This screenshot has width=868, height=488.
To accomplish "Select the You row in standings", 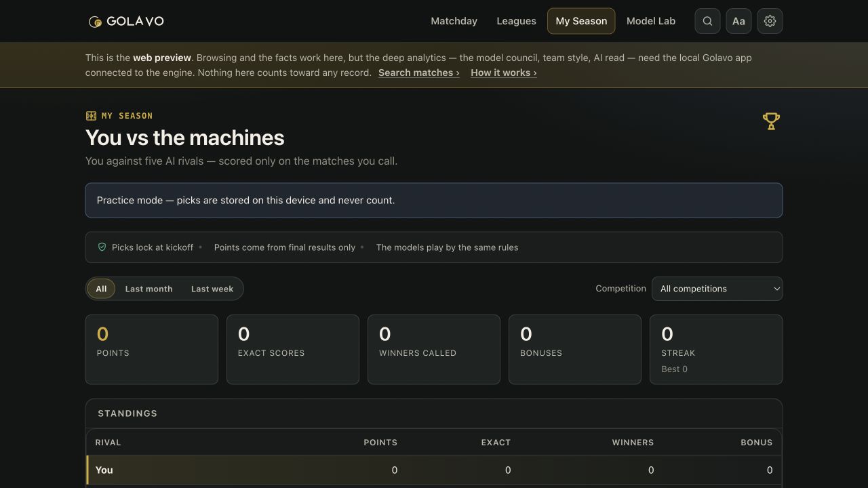I will click(x=434, y=470).
